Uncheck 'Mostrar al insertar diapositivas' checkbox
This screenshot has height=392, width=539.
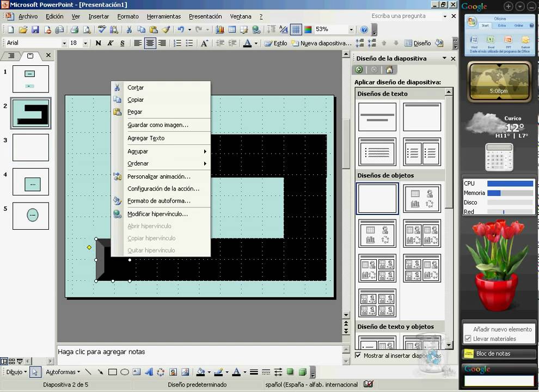358,356
